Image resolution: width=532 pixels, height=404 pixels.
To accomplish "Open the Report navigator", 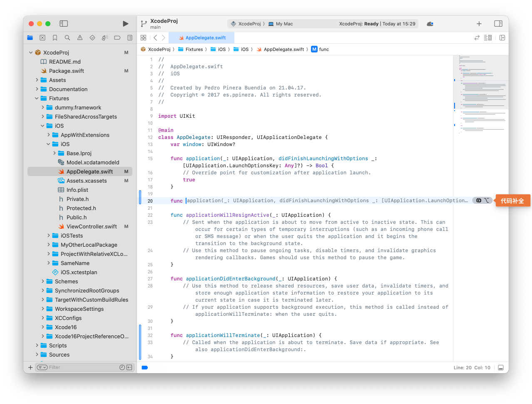I will point(130,37).
